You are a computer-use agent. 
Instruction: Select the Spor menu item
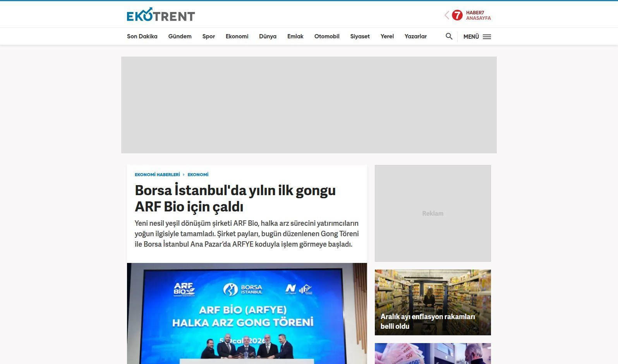tap(208, 36)
